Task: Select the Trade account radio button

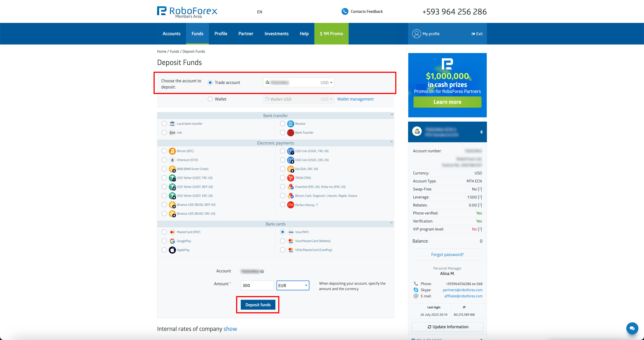Action: (210, 82)
